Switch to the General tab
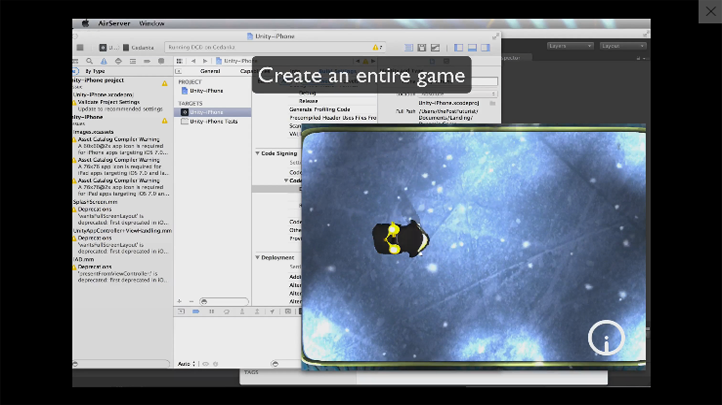722x405 pixels. (x=210, y=72)
